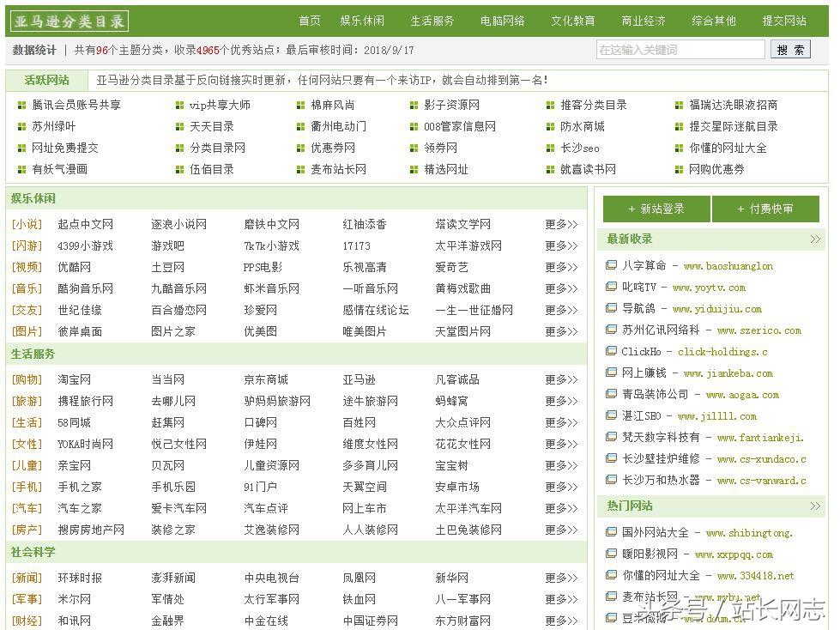The image size is (840, 630).
Task: Visit the 世纪佳缘 link
Action: 80,310
